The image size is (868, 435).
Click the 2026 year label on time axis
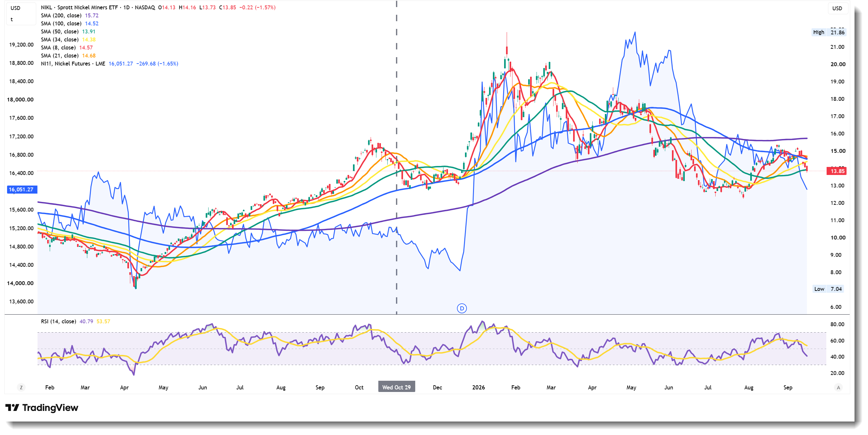[478, 387]
